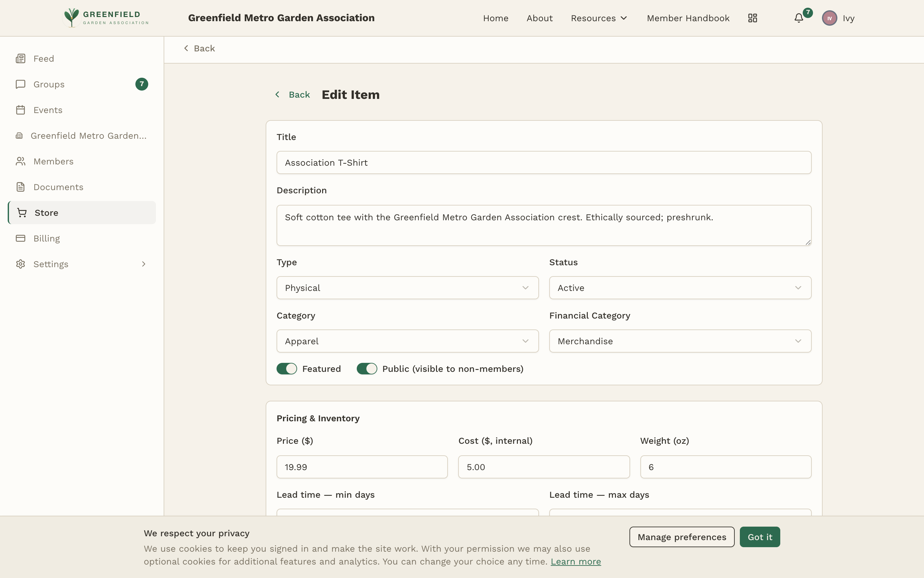Open the apps grid icon in header
The height and width of the screenshot is (578, 924).
coord(752,18)
